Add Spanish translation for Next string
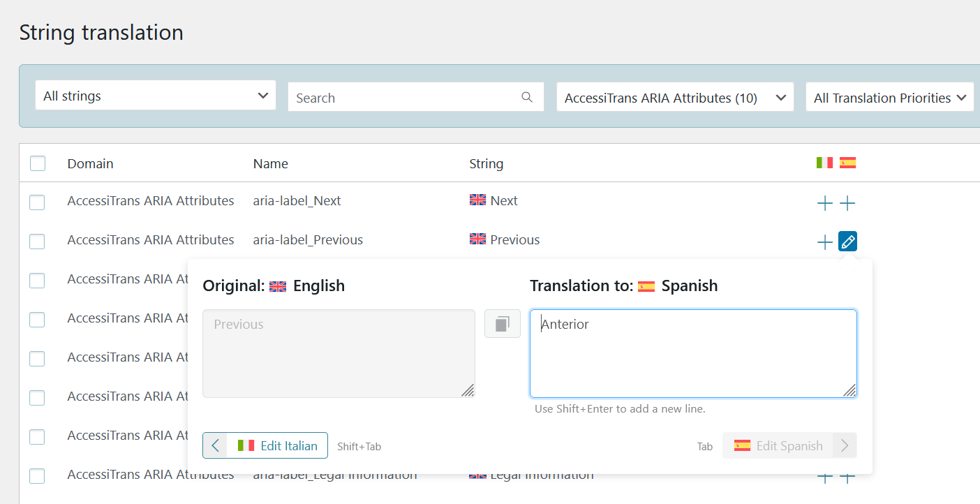This screenshot has height=504, width=980. coord(847,203)
